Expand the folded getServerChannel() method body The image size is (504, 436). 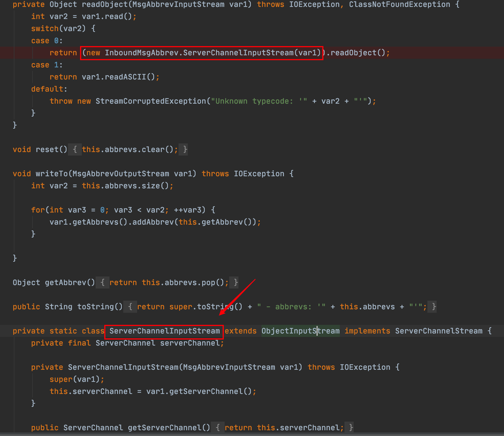point(218,428)
